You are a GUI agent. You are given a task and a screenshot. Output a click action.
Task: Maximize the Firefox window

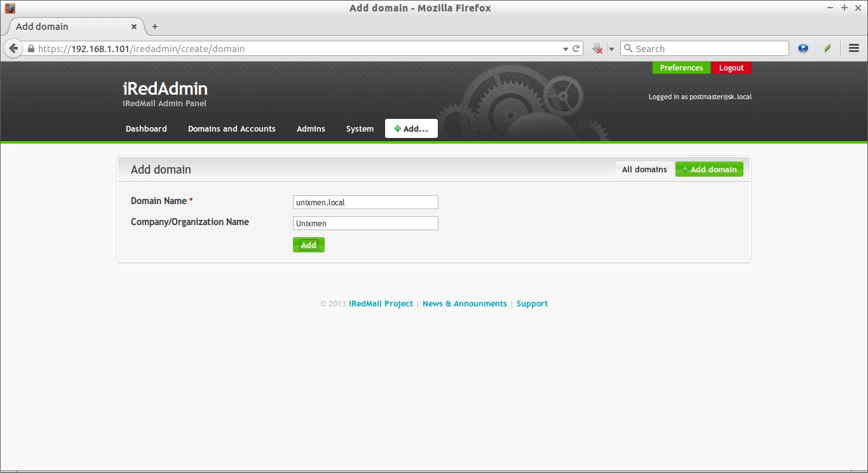[x=844, y=8]
